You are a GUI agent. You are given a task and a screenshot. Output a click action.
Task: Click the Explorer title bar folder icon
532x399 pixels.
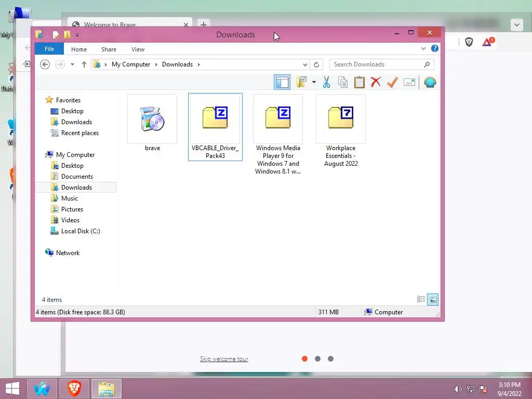point(39,34)
